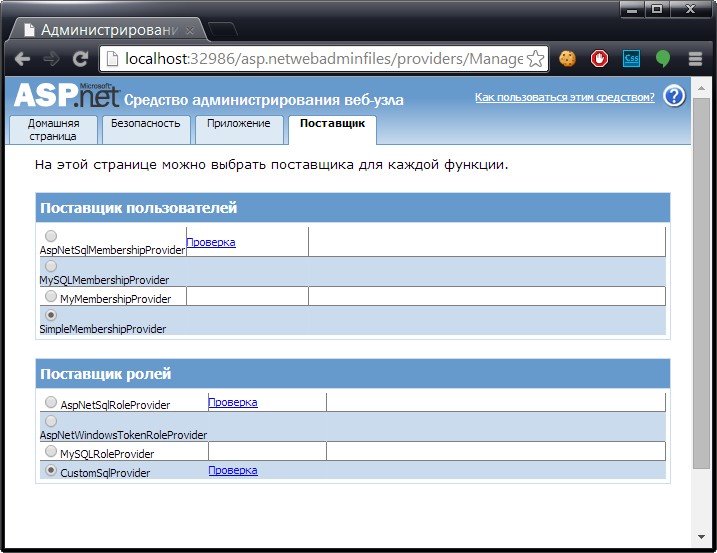Screen dimensions: 717x553
Task: Select AspNetSqlMembershipProvider radio button
Action: click(x=51, y=236)
